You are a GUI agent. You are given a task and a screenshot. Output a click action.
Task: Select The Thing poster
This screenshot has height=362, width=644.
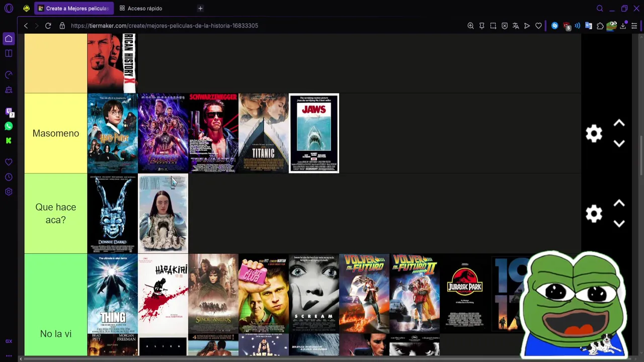[112, 294]
